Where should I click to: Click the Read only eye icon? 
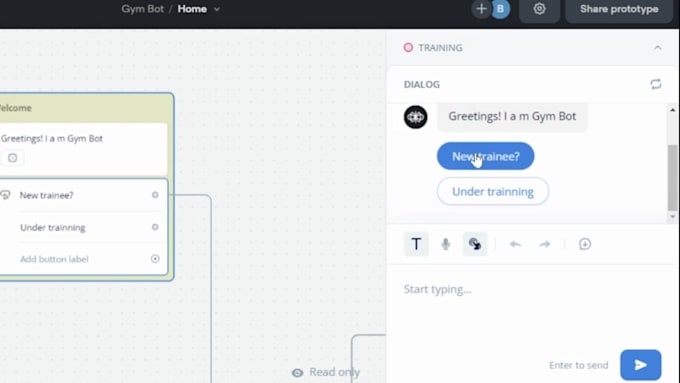click(x=297, y=373)
